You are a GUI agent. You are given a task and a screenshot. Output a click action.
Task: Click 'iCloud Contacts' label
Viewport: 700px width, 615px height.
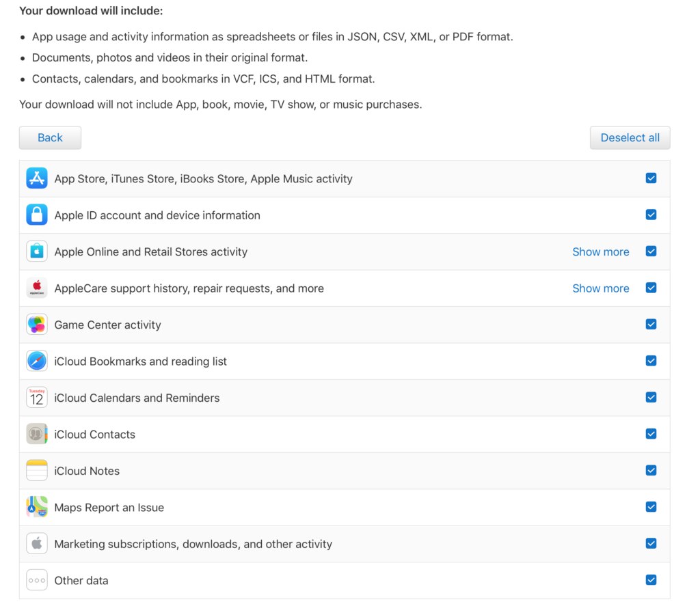94,435
